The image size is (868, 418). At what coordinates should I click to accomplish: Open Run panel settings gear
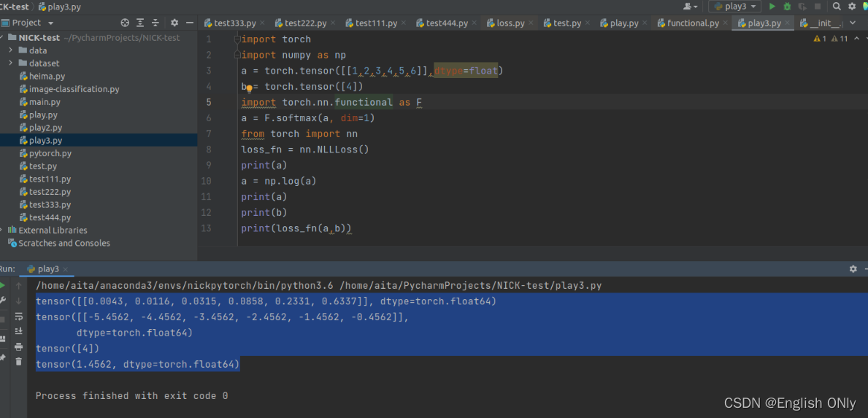pyautogui.click(x=853, y=268)
